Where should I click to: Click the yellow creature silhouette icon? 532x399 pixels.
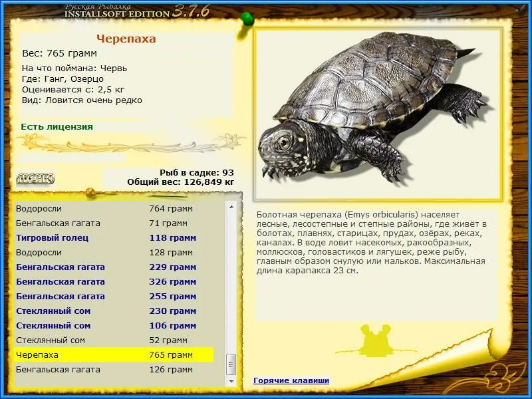coord(376,340)
